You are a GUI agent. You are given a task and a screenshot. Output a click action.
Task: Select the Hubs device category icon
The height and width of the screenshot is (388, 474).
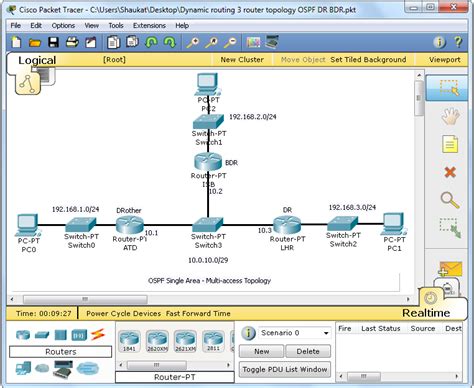pyautogui.click(x=61, y=335)
